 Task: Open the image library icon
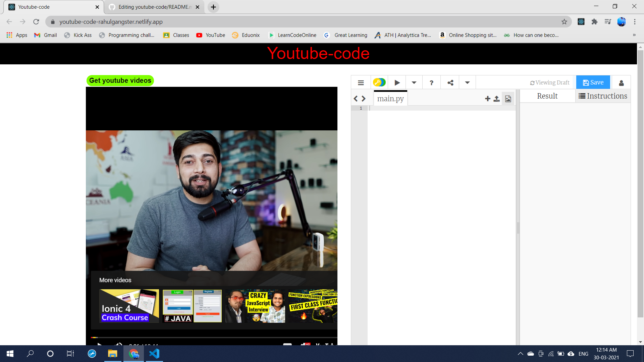[x=508, y=99]
